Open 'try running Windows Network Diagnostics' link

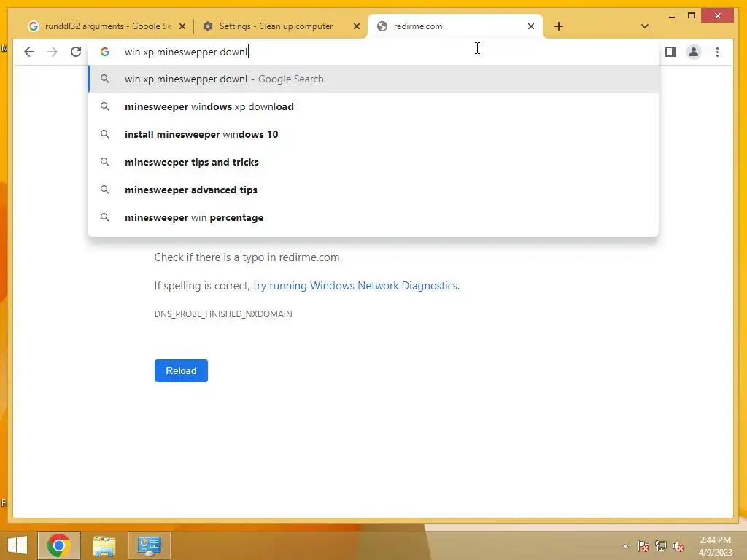coord(356,286)
